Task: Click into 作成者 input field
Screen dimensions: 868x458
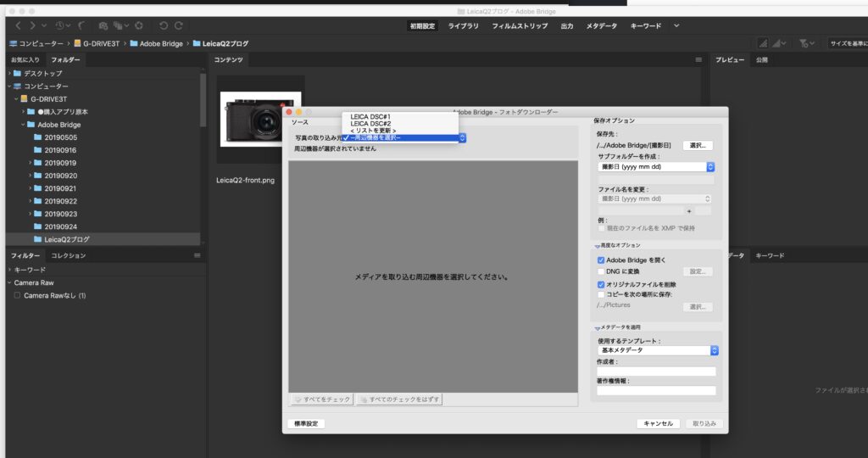Action: (x=656, y=371)
